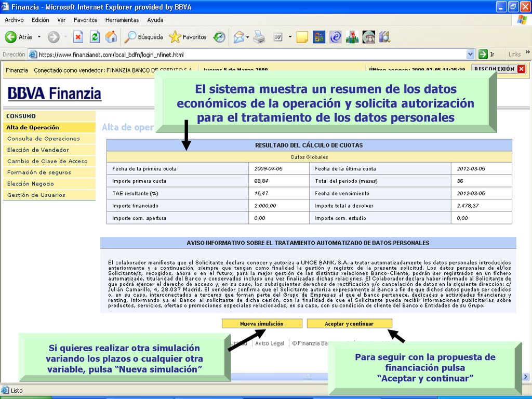Click the green Ir go button

[486, 54]
